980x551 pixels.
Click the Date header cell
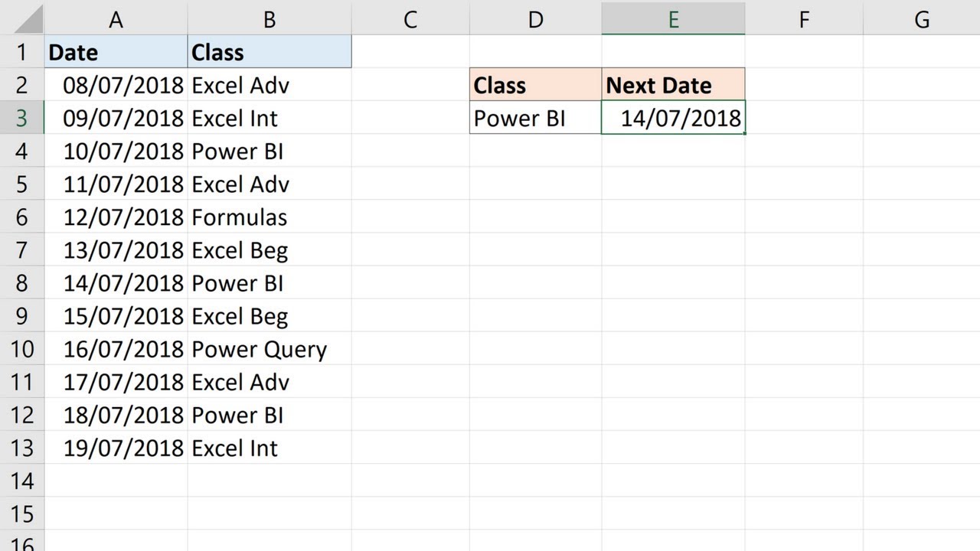tap(116, 52)
